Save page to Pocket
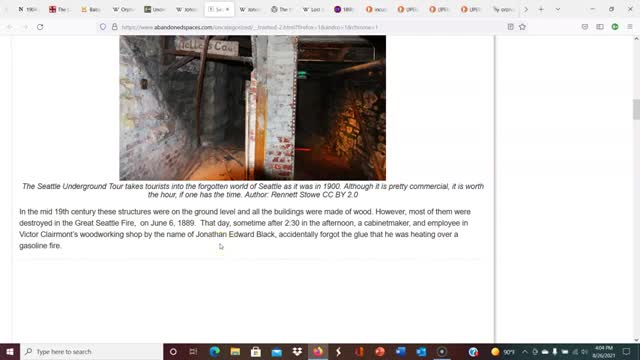 point(585,27)
